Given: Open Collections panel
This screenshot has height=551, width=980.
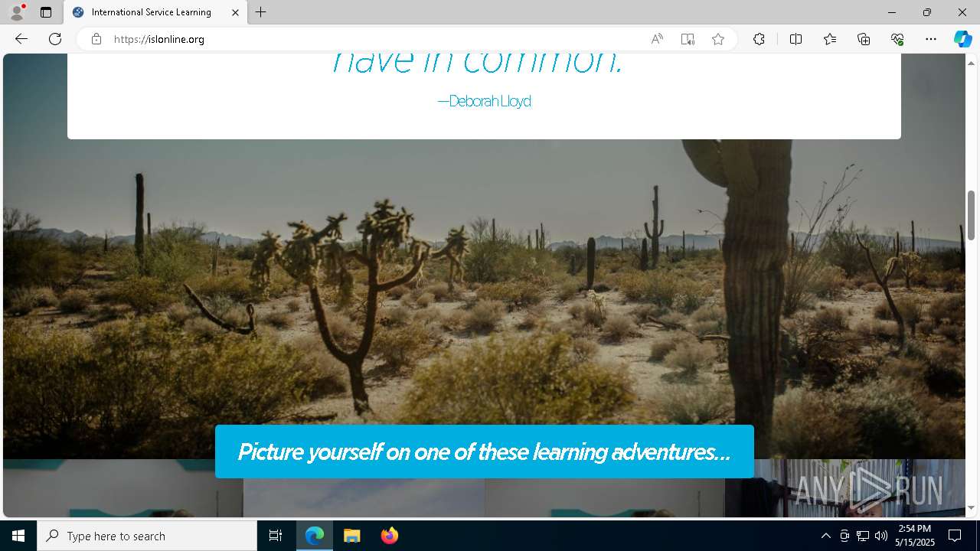Looking at the screenshot, I should pyautogui.click(x=864, y=39).
